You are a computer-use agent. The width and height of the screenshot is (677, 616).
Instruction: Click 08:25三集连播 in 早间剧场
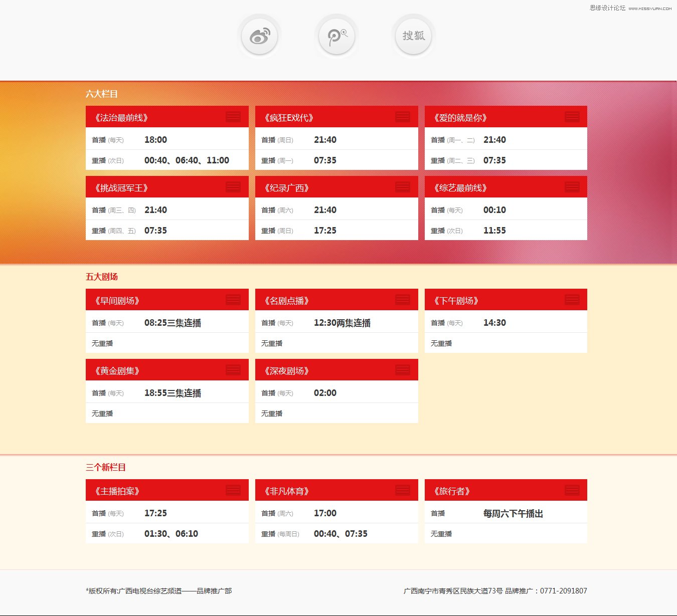173,323
